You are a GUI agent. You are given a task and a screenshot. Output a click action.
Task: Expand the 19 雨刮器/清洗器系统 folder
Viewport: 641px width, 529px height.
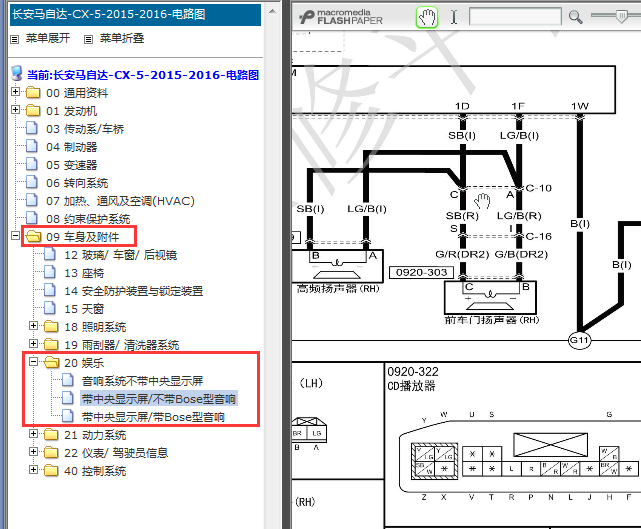tap(33, 343)
